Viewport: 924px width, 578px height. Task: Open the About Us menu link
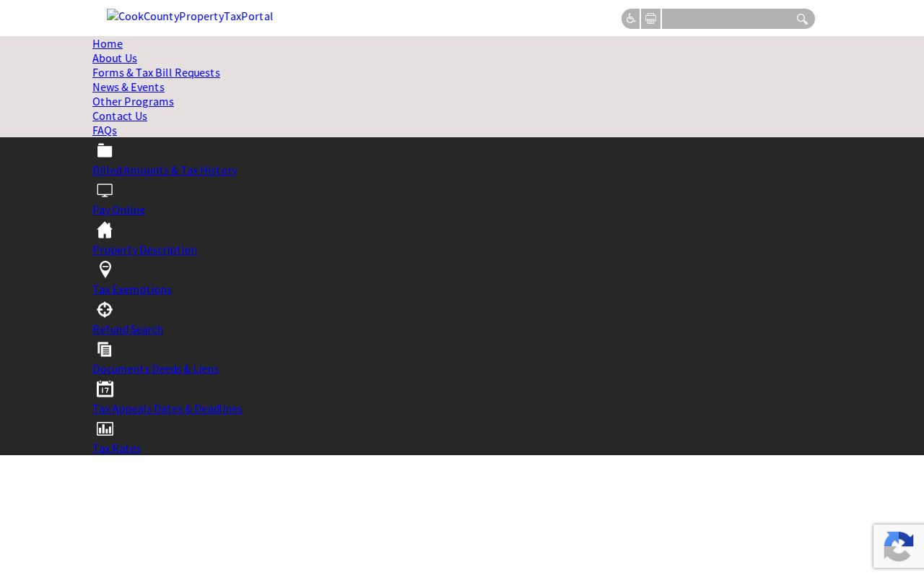pyautogui.click(x=115, y=58)
